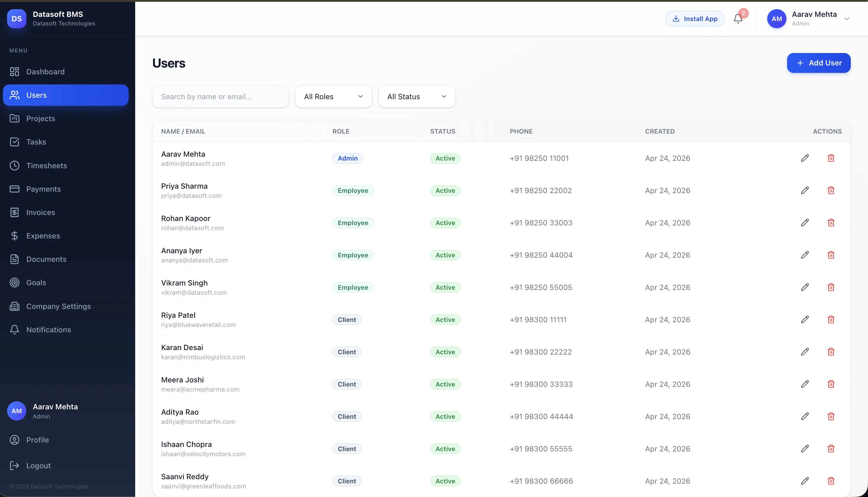Screen dimensions: 868x497
Task: Open the notifications bell icon
Action: click(x=738, y=19)
